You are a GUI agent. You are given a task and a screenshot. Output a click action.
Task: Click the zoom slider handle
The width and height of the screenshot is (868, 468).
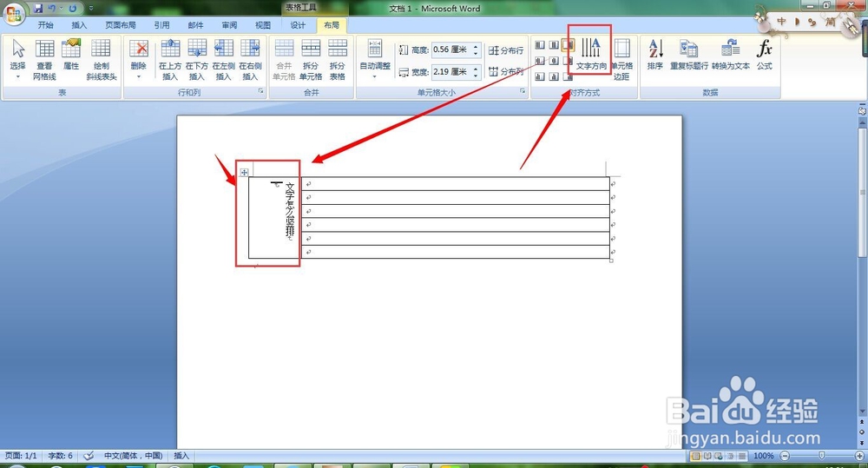click(821, 456)
